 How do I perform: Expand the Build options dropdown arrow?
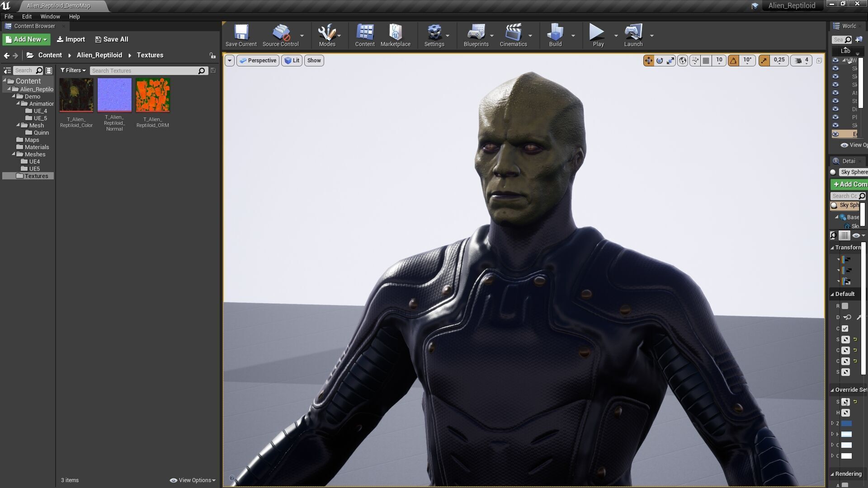coord(573,36)
